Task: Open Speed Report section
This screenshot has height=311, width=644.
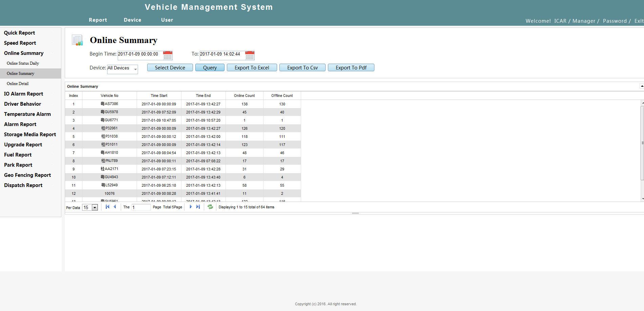Action: point(20,43)
